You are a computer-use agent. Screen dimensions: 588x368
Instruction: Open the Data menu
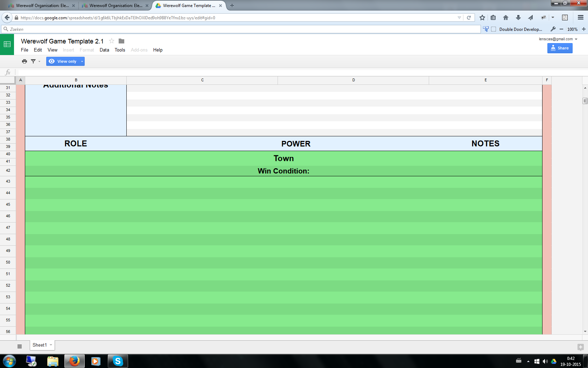104,50
